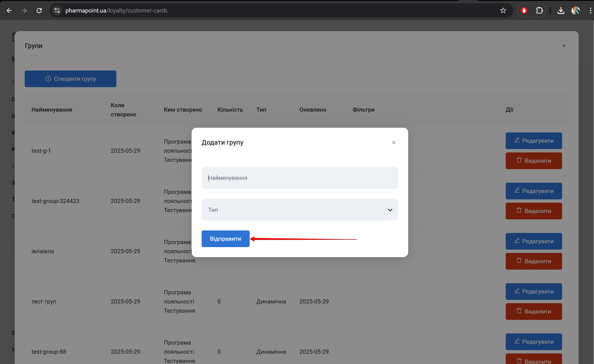Open the Chrome three-dot menu
The height and width of the screenshot is (364, 594).
(x=590, y=11)
